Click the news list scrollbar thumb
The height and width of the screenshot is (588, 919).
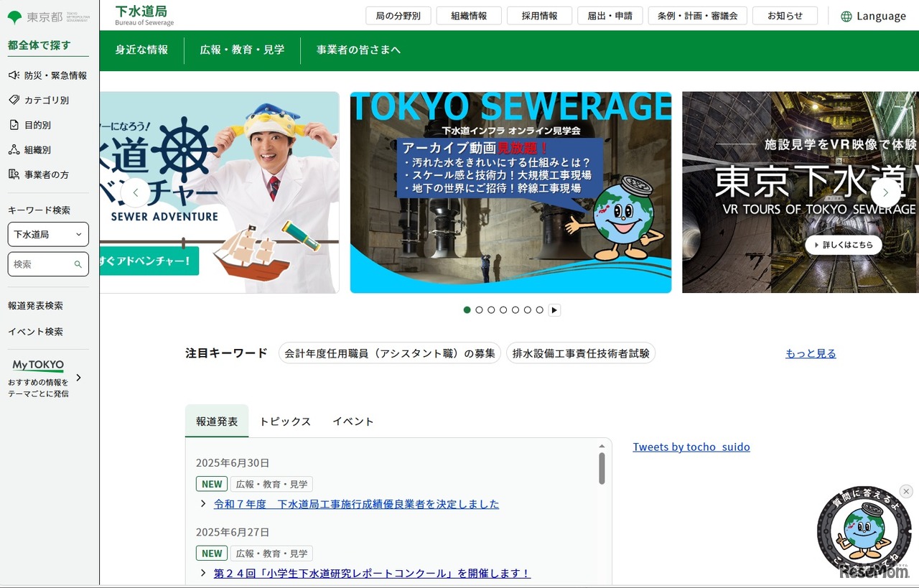coord(602,467)
